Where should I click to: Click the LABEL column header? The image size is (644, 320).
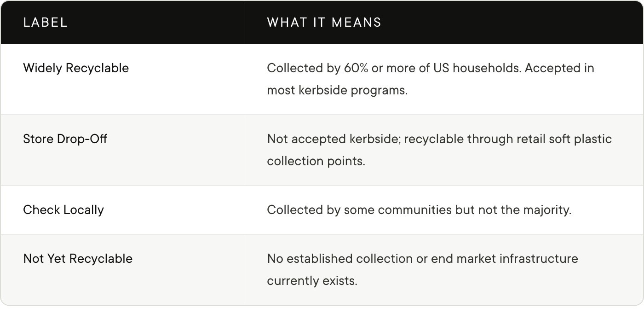(x=122, y=22)
